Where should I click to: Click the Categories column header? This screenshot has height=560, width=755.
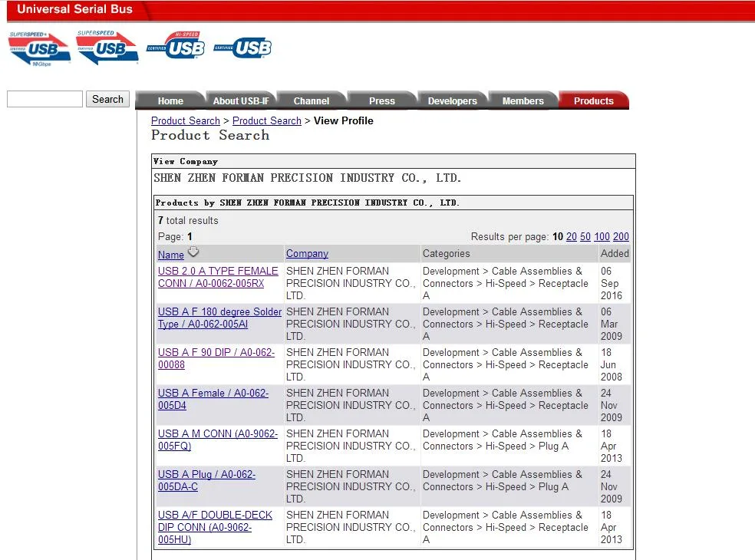click(447, 253)
